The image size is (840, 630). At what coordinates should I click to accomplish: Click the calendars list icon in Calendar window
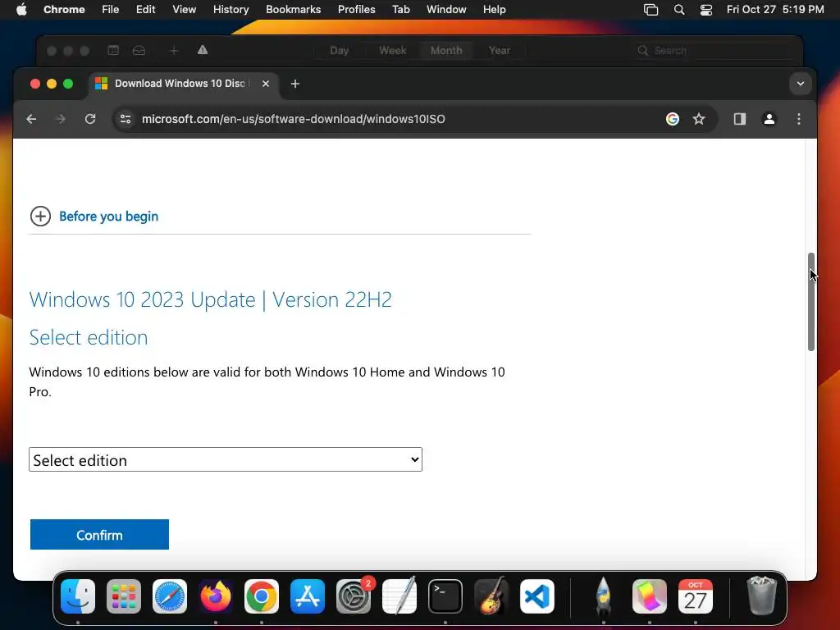pos(113,50)
